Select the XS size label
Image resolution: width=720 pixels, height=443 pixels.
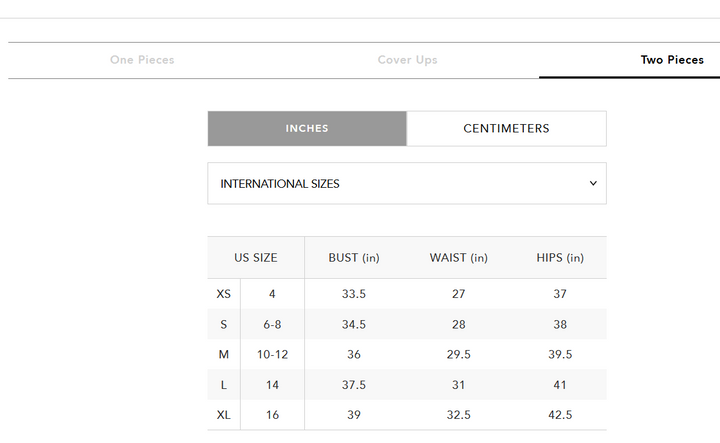tap(224, 294)
